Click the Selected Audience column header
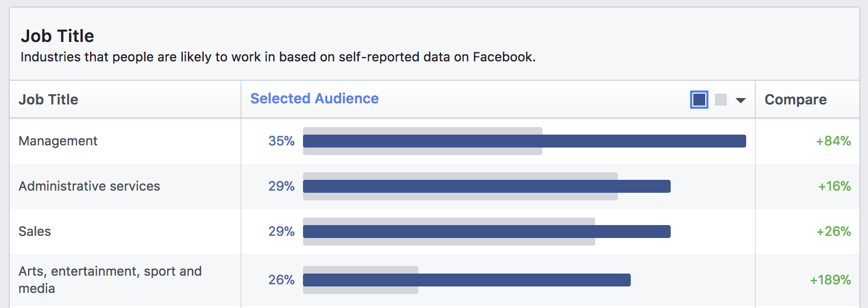Image resolution: width=868 pixels, height=308 pixels. (314, 99)
